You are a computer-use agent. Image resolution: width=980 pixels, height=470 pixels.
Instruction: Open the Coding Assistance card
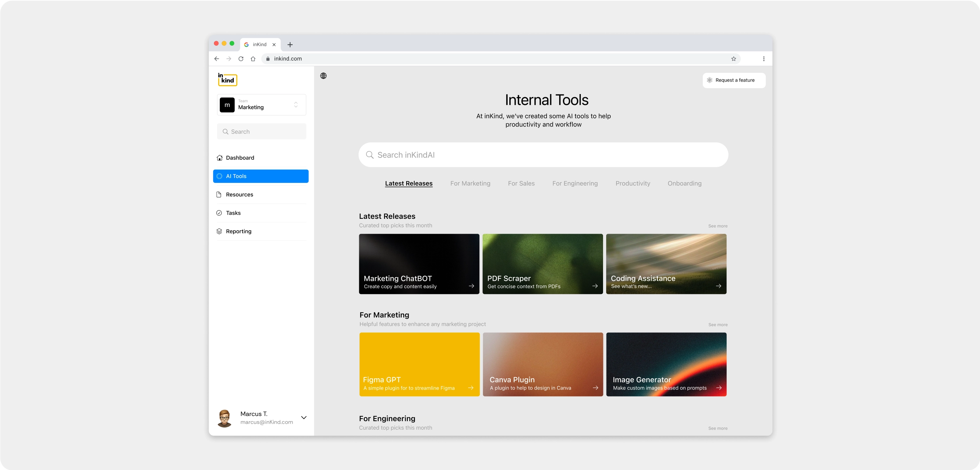[x=666, y=264]
